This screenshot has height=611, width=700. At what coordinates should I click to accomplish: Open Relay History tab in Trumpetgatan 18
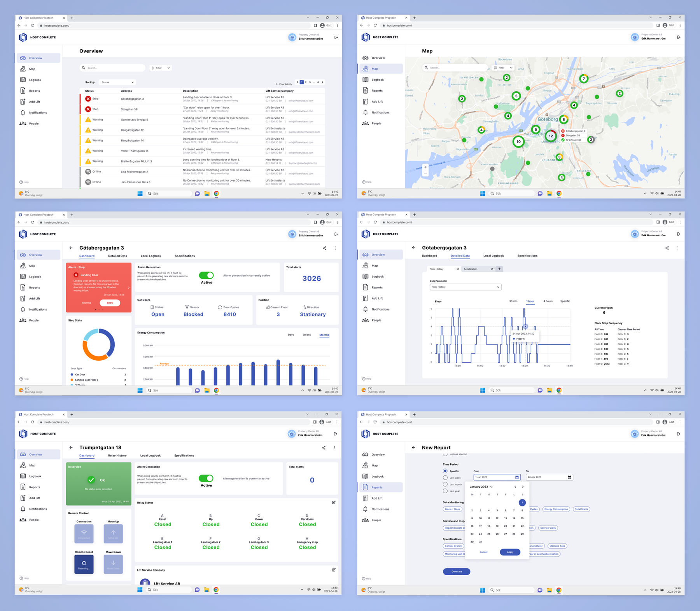(x=117, y=456)
